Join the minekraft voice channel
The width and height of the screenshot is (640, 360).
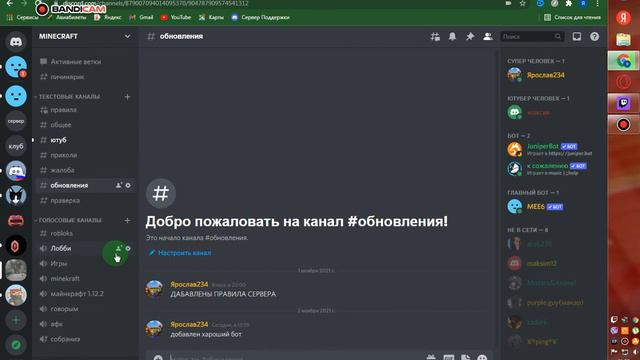pyautogui.click(x=85, y=279)
